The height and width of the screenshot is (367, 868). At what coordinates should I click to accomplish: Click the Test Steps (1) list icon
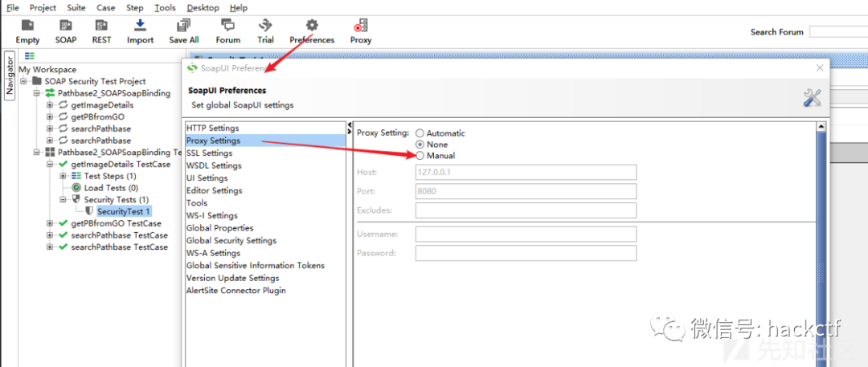click(x=76, y=176)
